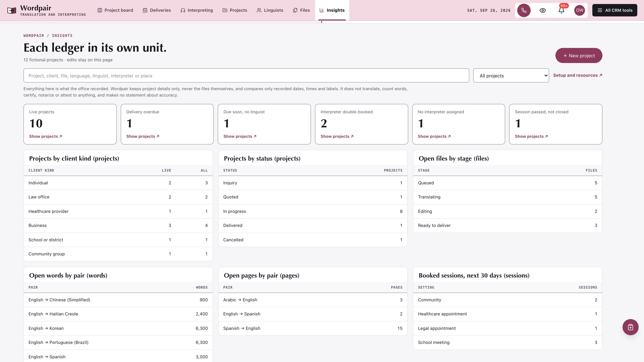Click the New project button
This screenshot has height=362, width=644.
[579, 55]
